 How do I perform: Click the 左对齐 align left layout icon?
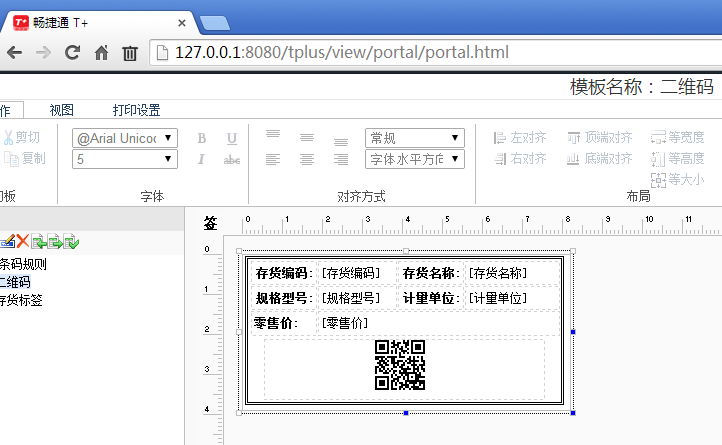(x=520, y=138)
